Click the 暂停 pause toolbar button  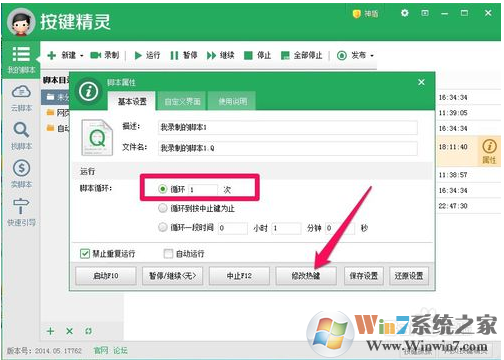[x=184, y=55]
